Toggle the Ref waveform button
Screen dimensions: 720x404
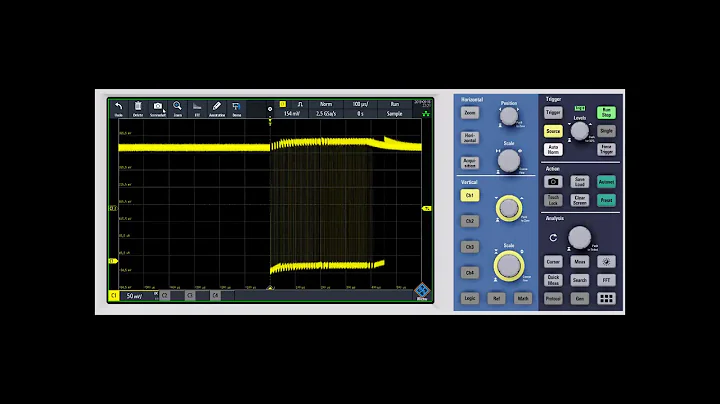click(496, 298)
